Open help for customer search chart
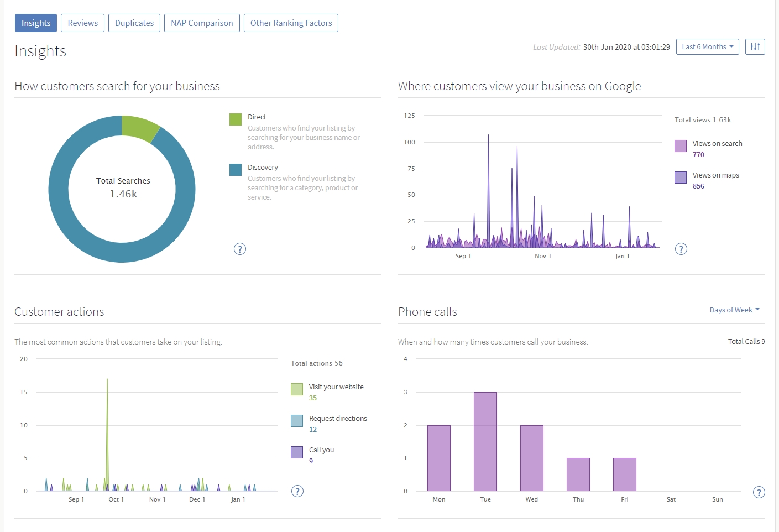This screenshot has width=779, height=532. pyautogui.click(x=239, y=249)
